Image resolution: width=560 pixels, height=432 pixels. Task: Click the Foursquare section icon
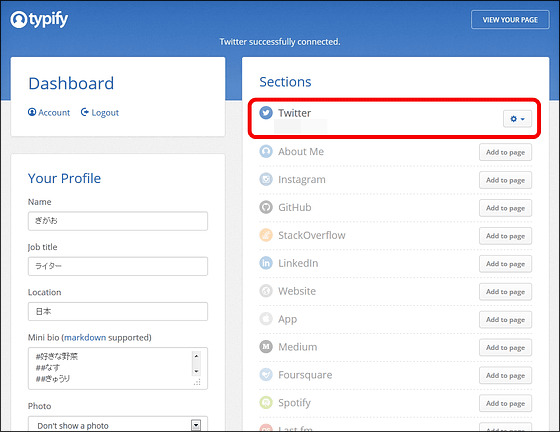[x=266, y=375]
